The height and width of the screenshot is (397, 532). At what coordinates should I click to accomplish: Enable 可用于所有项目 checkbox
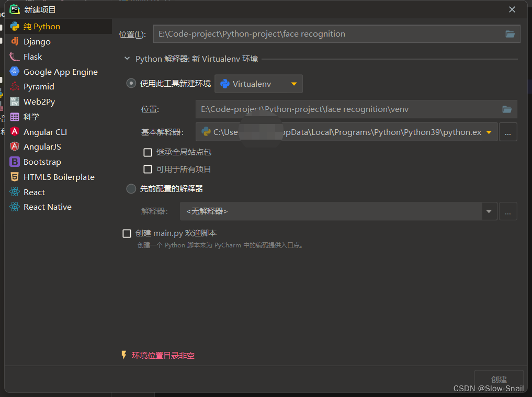click(148, 169)
